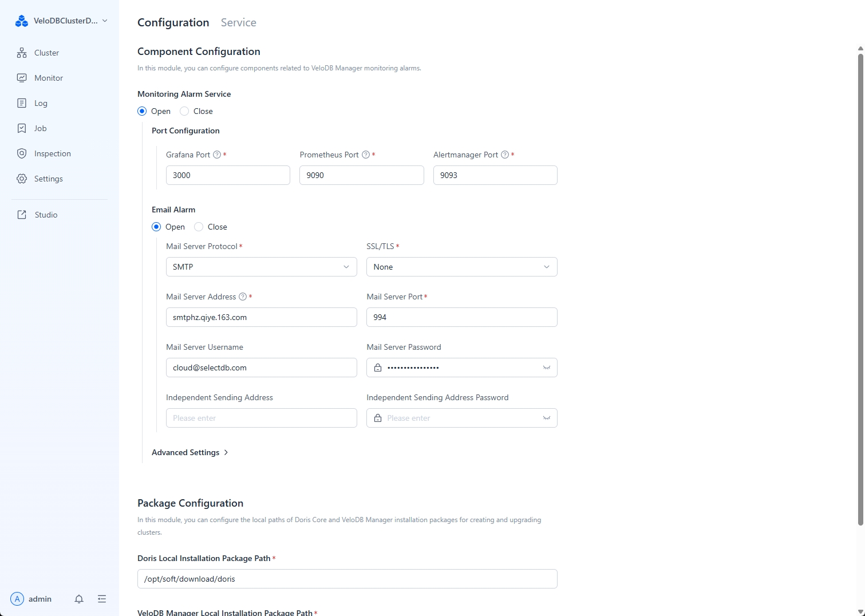The width and height of the screenshot is (865, 616).
Task: Select Close for Monitoring Alarm Service
Action: click(184, 111)
